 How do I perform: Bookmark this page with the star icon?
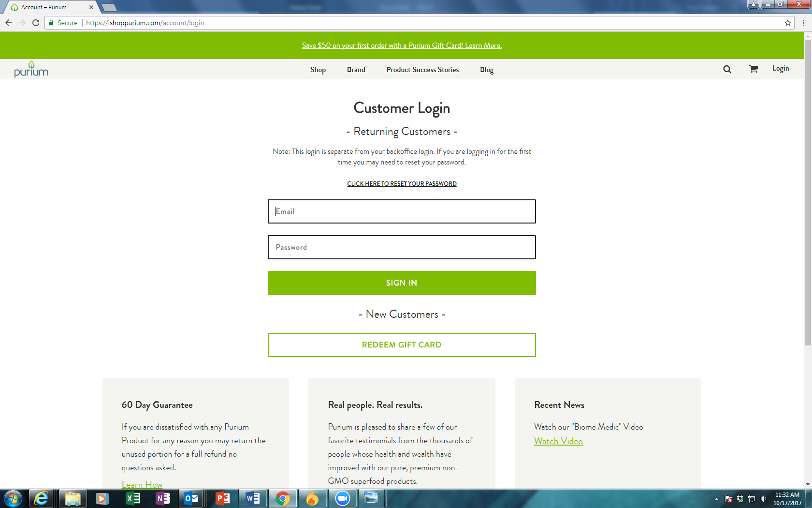tap(788, 23)
